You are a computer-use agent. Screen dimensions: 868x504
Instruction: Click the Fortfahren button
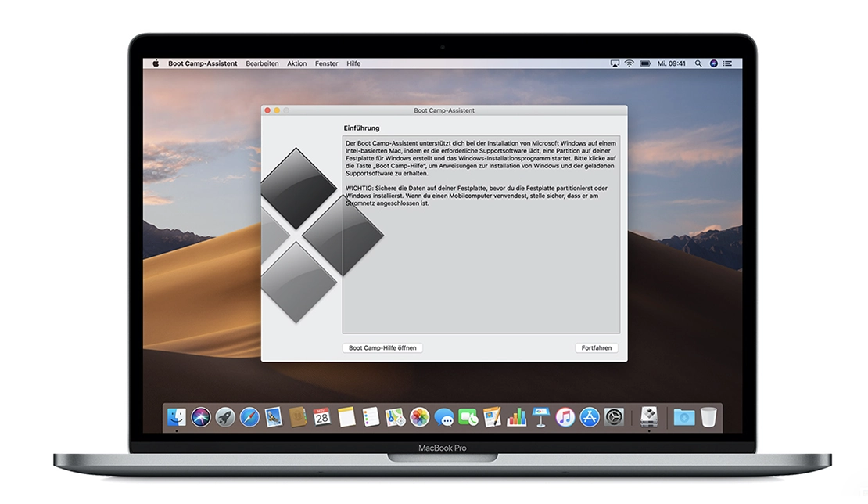(597, 347)
